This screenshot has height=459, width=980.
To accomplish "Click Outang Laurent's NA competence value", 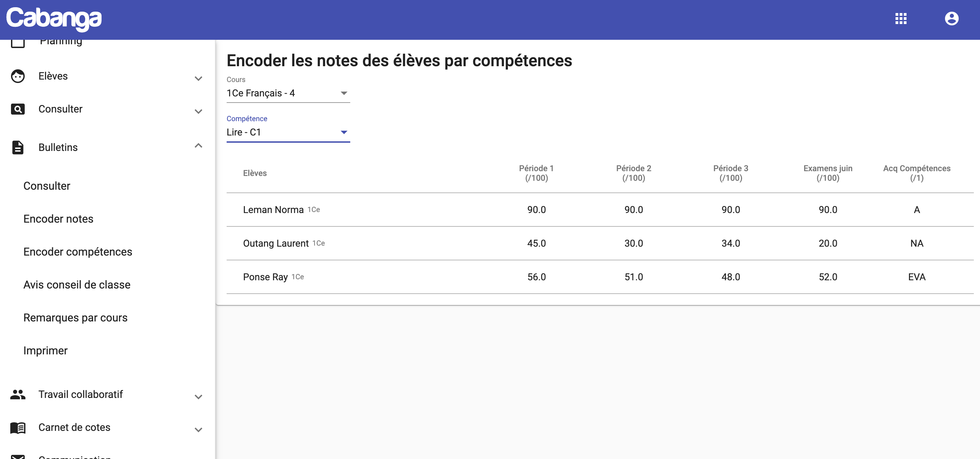I will coord(917,244).
